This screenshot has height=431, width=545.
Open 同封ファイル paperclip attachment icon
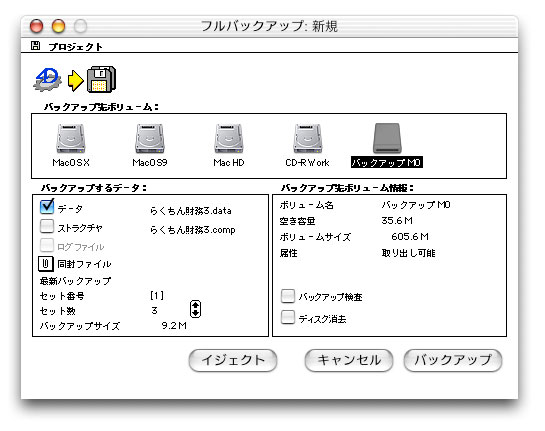46,264
